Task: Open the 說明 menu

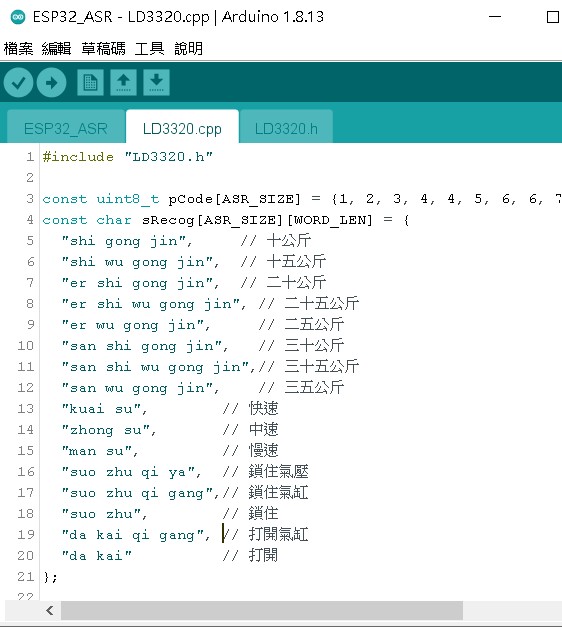Action: click(x=188, y=48)
